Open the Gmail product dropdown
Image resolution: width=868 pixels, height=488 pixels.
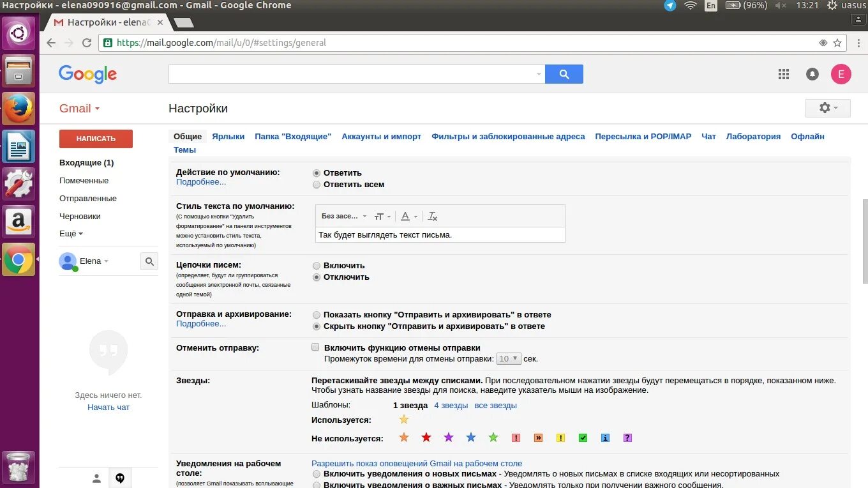click(80, 109)
